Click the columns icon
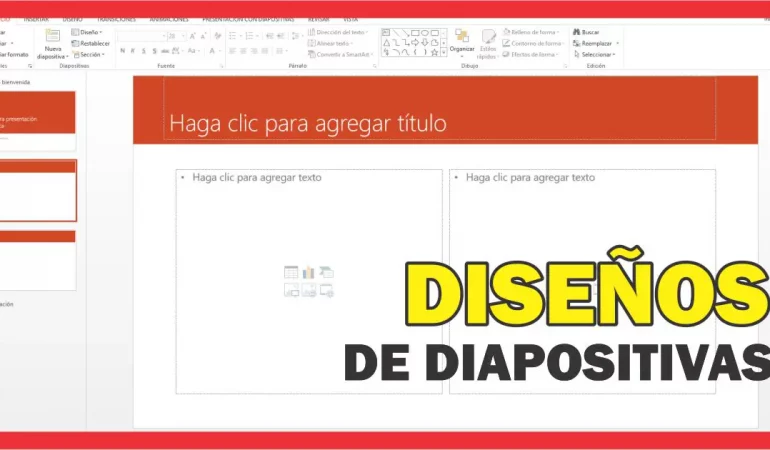The image size is (770, 450). [x=279, y=51]
